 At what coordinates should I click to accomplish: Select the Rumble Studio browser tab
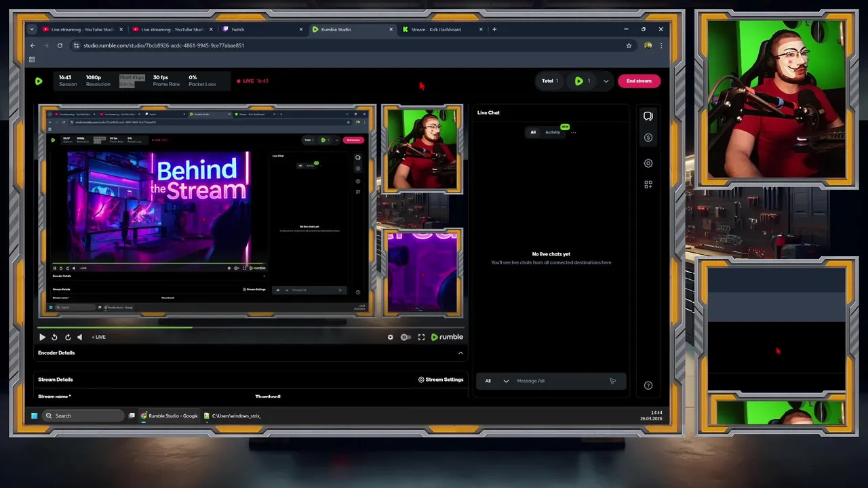click(353, 29)
